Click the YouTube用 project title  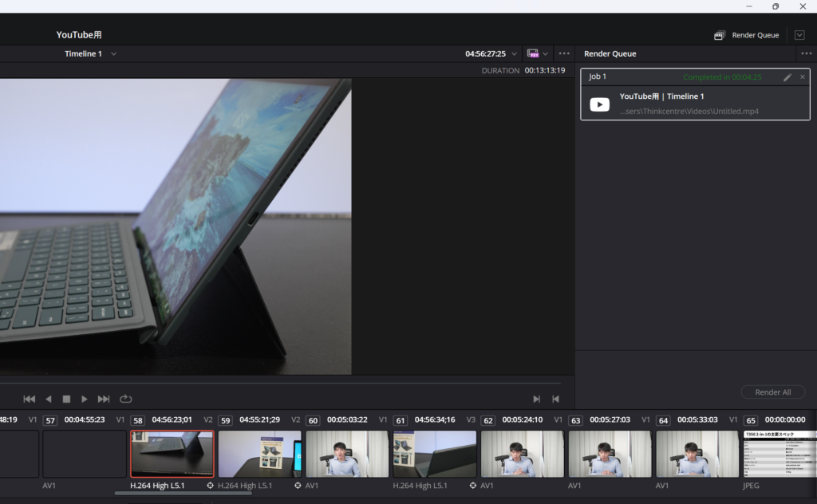click(79, 35)
